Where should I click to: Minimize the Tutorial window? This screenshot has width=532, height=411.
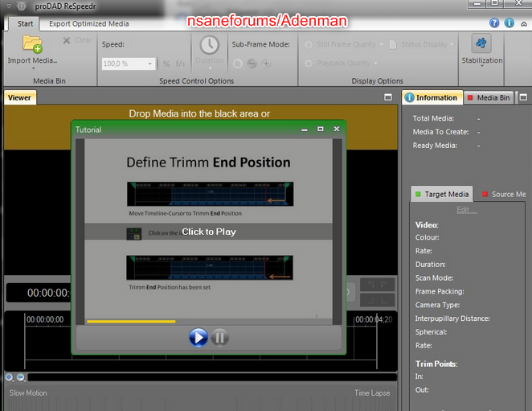coord(305,129)
